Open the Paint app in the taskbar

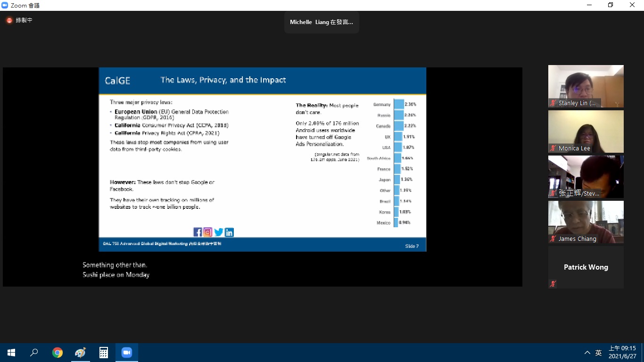click(x=81, y=353)
